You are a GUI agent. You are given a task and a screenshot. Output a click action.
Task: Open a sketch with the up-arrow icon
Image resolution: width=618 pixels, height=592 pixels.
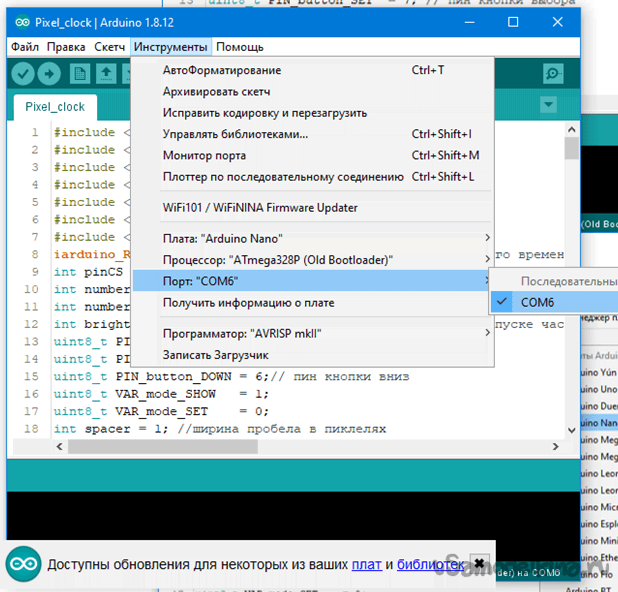[106, 74]
